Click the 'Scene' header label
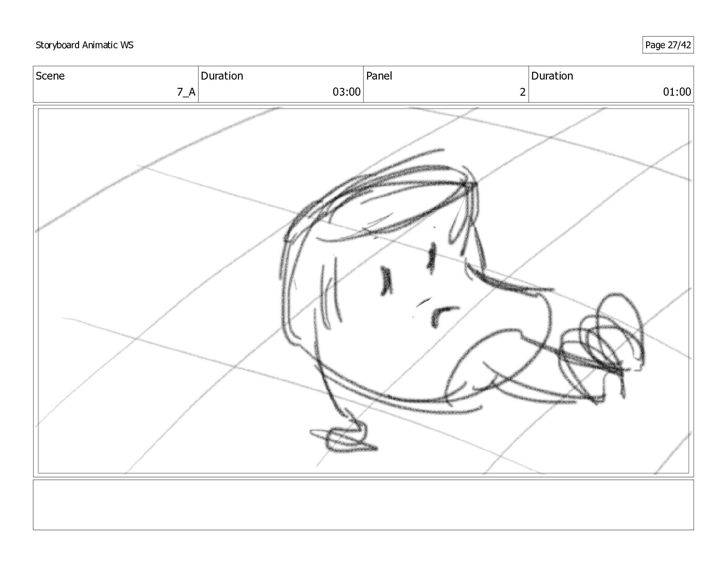728x563 pixels. click(50, 76)
